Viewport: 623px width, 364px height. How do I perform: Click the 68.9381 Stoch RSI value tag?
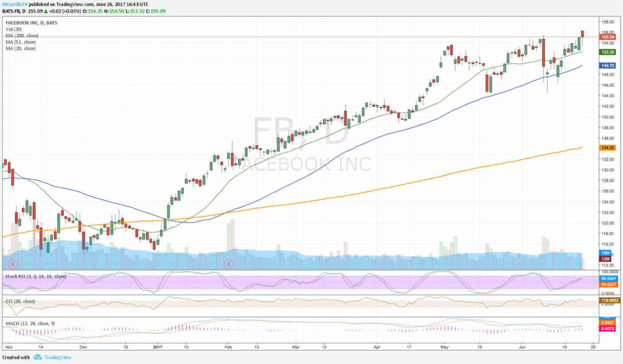coord(608,279)
